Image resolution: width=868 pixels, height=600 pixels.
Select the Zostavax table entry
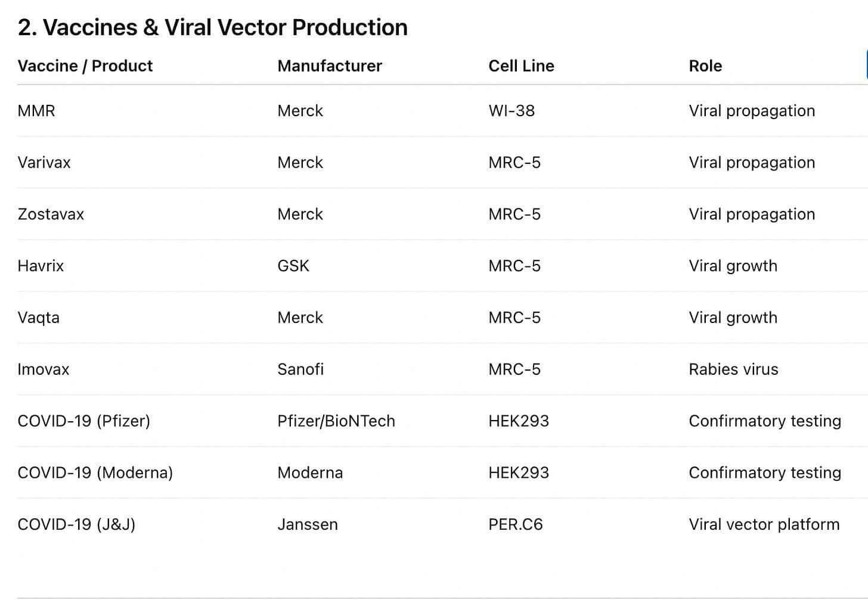point(51,214)
